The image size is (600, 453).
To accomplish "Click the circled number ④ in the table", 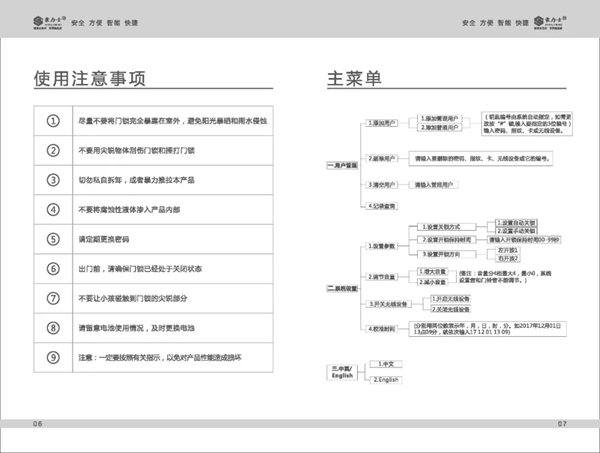I will tap(53, 210).
